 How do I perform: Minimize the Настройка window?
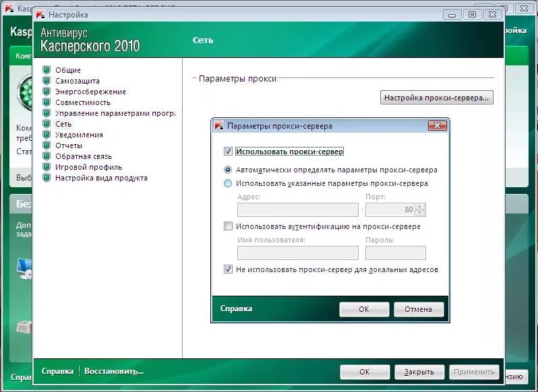452,15
